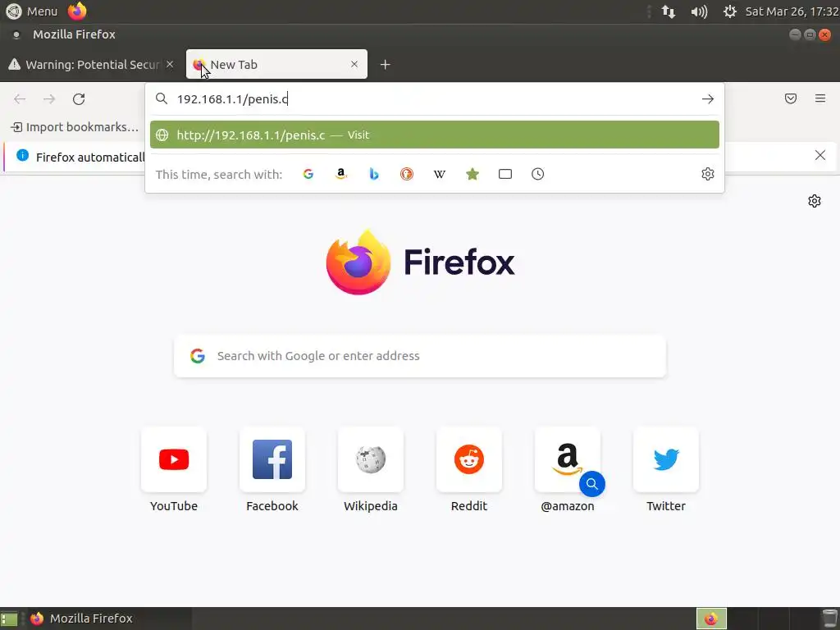Open the network connections tray icon
The height and width of the screenshot is (630, 840).
pyautogui.click(x=668, y=11)
